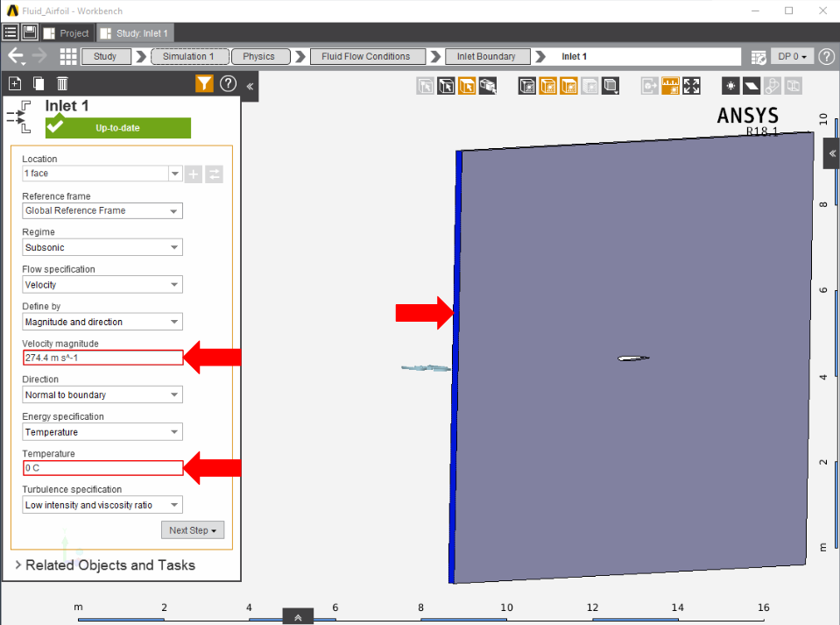The image size is (840, 625).
Task: Toggle the ground plane icon
Action: pyautogui.click(x=752, y=86)
